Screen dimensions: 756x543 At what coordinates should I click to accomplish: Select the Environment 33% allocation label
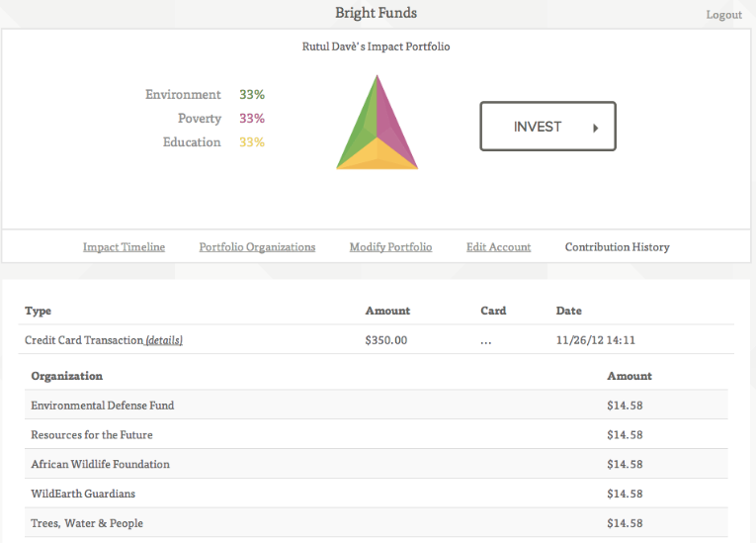205,95
